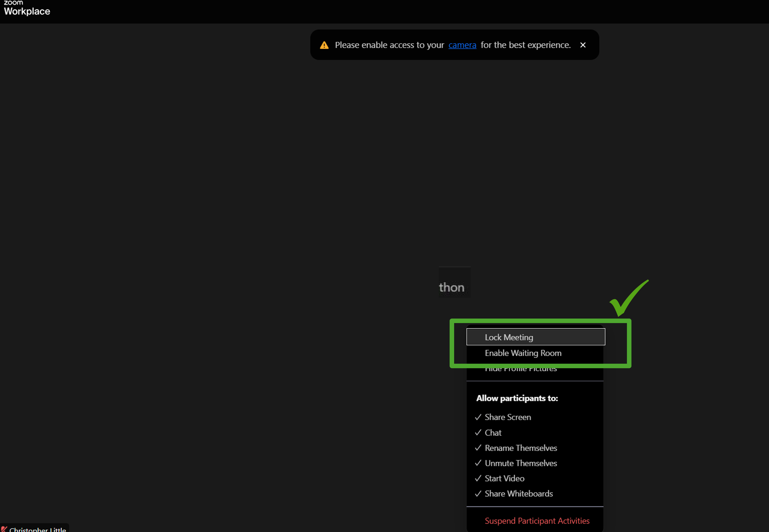
Task: Click the checkmark beside Share Screen
Action: (x=478, y=417)
